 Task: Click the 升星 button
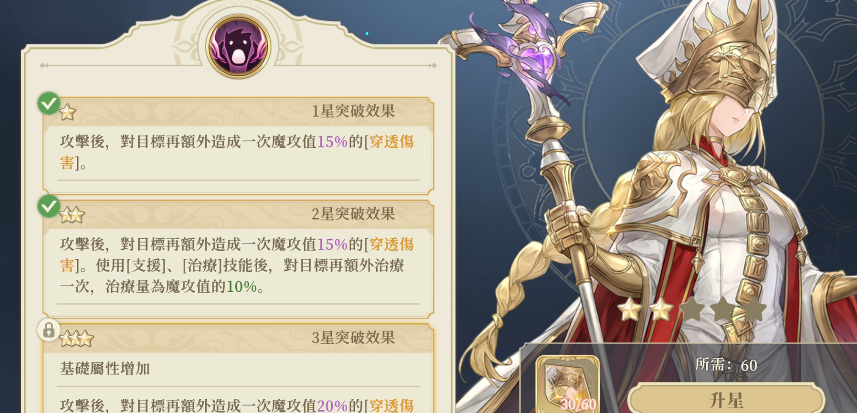(727, 400)
